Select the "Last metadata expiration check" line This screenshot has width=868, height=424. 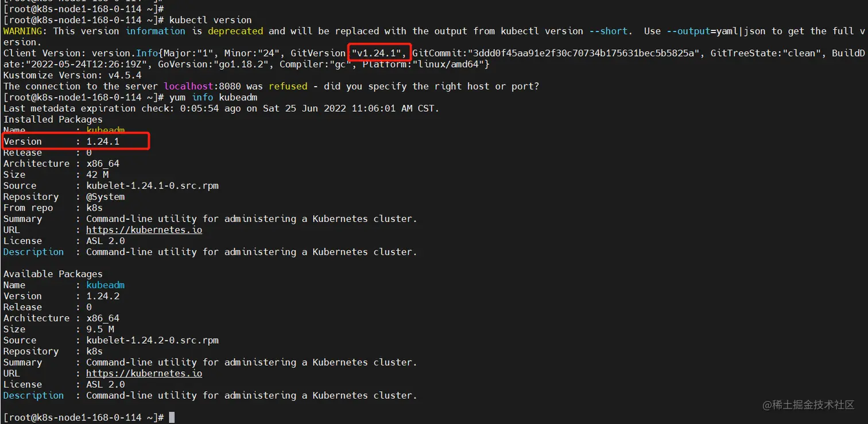coord(221,108)
